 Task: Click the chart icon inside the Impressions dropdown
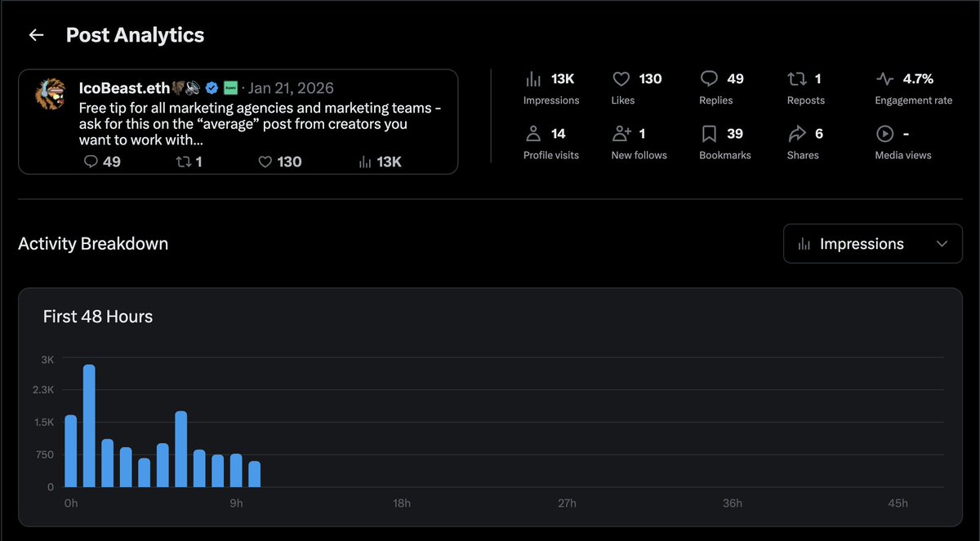804,244
